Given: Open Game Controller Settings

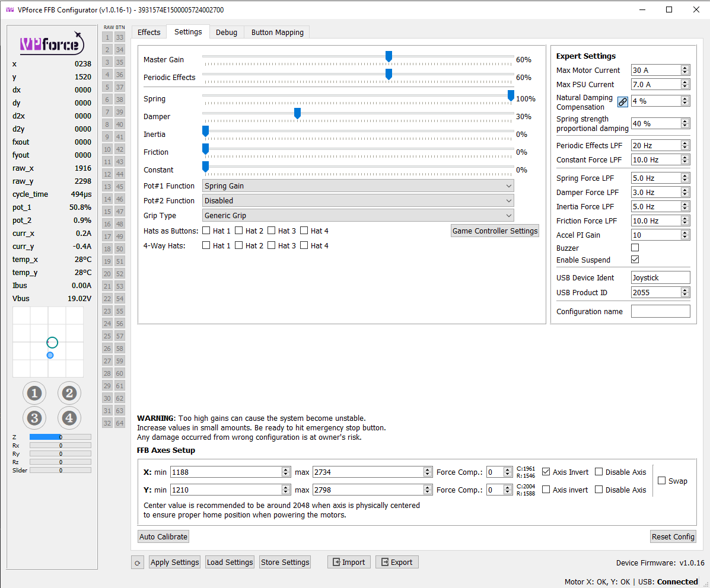Looking at the screenshot, I should pyautogui.click(x=495, y=231).
